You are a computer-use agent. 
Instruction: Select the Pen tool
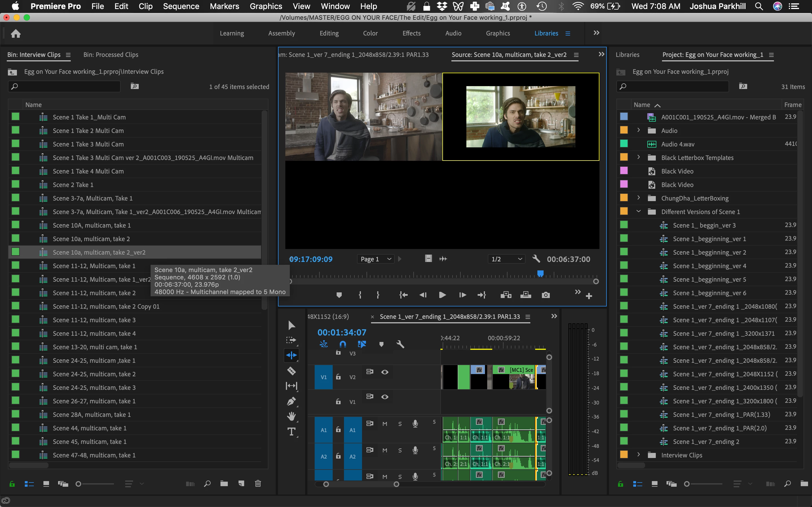pyautogui.click(x=291, y=401)
